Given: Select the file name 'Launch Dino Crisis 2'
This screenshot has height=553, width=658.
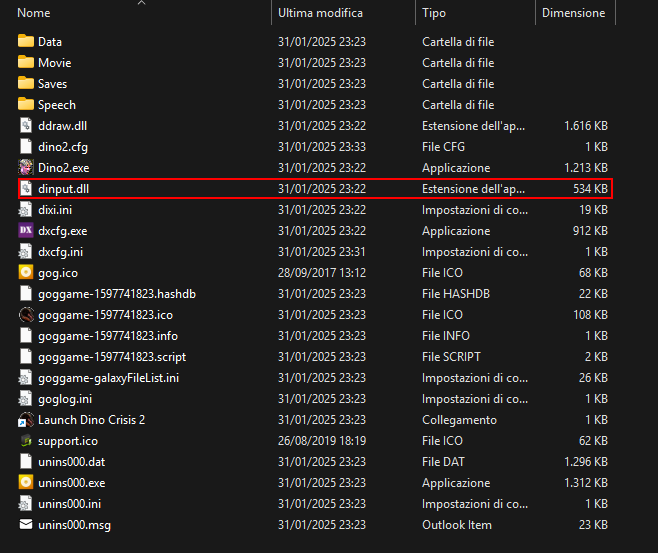Looking at the screenshot, I should (x=91, y=420).
